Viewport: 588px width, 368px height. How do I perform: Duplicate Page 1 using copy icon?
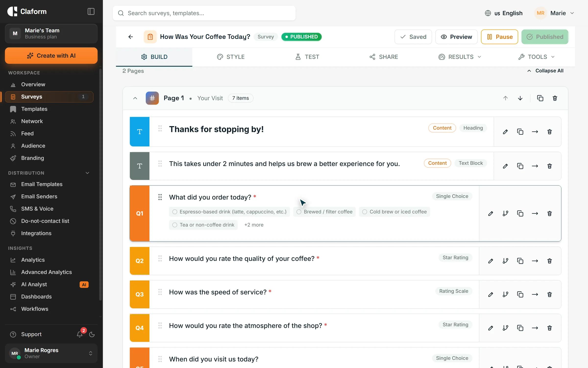[x=540, y=98]
